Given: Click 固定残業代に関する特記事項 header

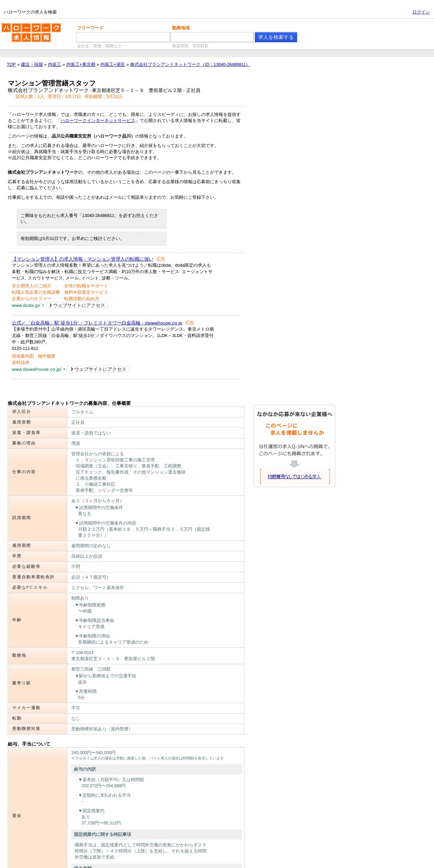Looking at the screenshot, I should (x=156, y=835).
